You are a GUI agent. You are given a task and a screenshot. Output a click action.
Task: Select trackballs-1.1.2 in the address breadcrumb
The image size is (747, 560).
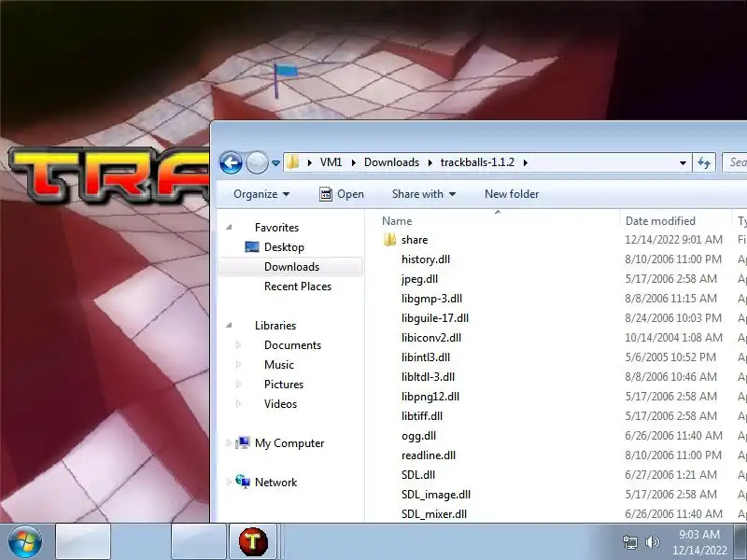coord(477,162)
